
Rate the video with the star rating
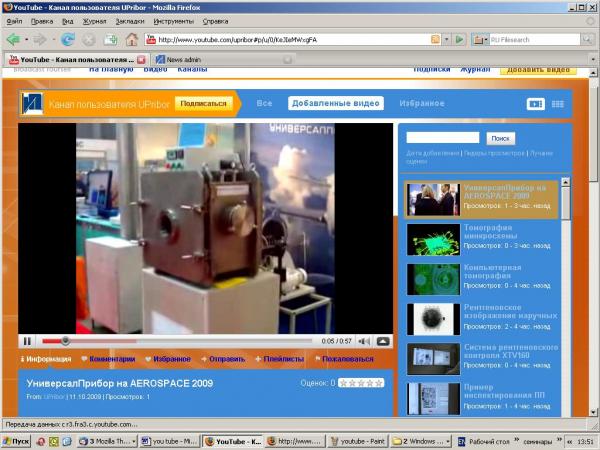(361, 383)
